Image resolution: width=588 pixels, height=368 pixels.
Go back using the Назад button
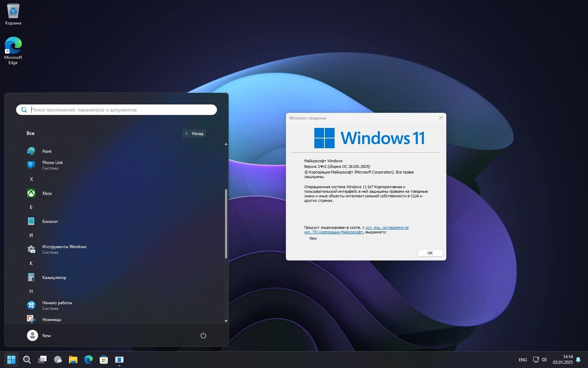coord(194,134)
